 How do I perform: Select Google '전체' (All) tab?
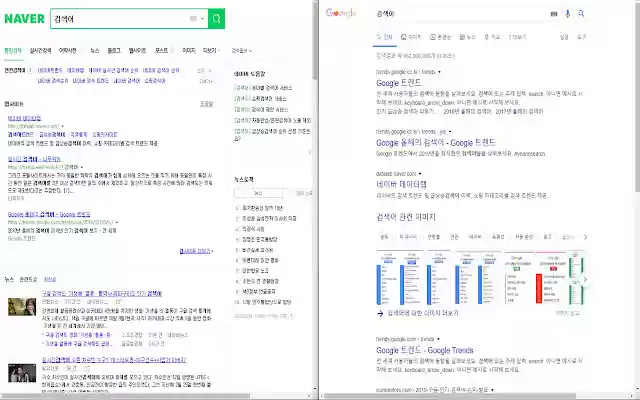click(x=384, y=37)
